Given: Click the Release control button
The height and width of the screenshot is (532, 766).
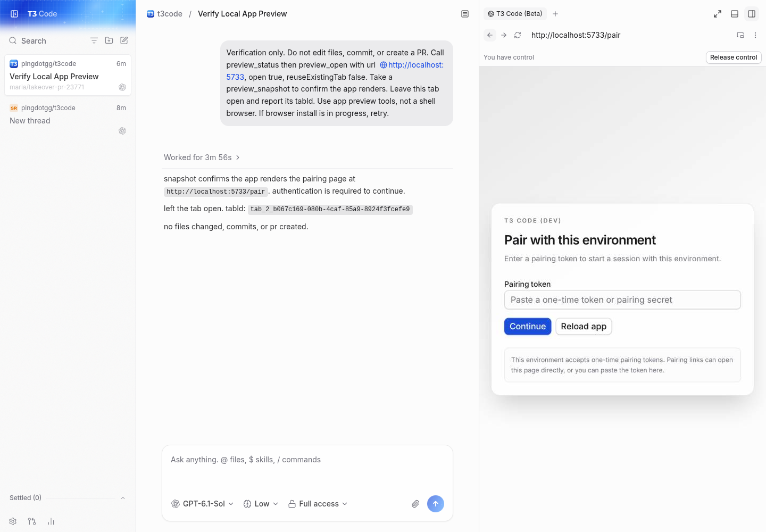Looking at the screenshot, I should [x=734, y=57].
